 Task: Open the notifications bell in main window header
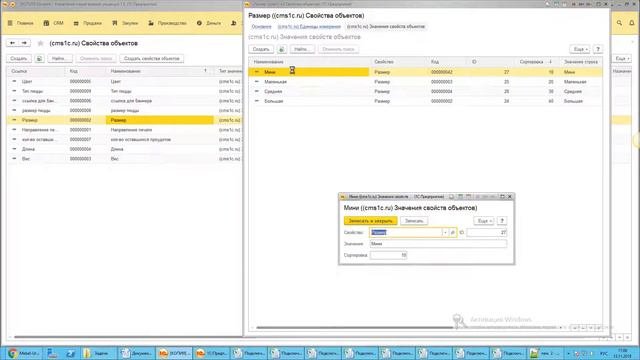pos(631,23)
